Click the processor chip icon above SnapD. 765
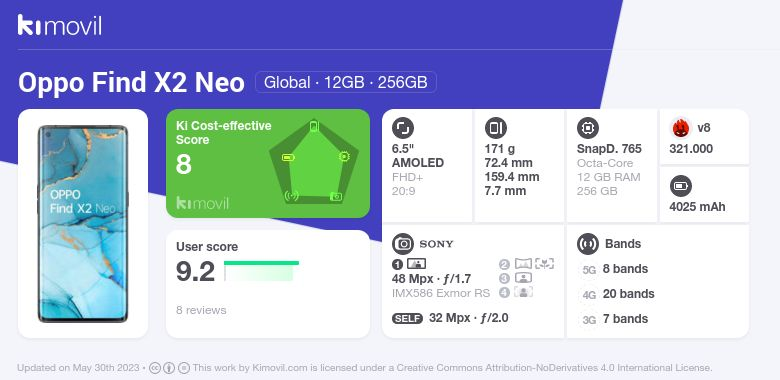This screenshot has height=380, width=780. pos(587,128)
